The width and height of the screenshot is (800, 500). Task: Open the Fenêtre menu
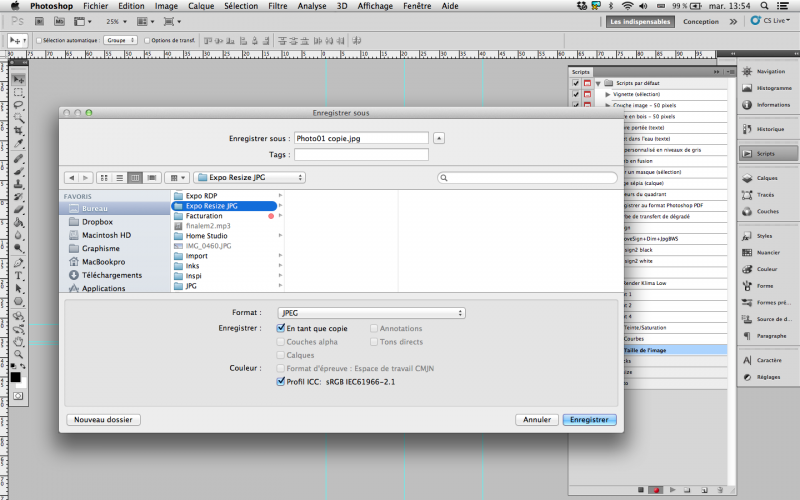pos(417,6)
